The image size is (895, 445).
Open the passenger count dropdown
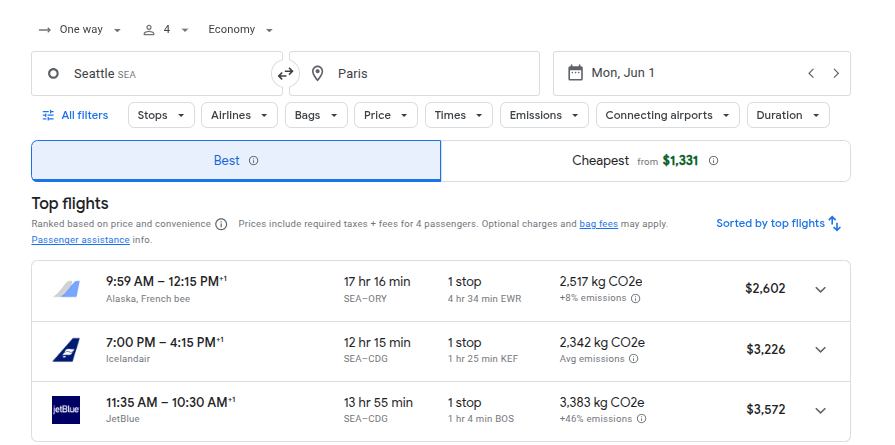click(166, 30)
